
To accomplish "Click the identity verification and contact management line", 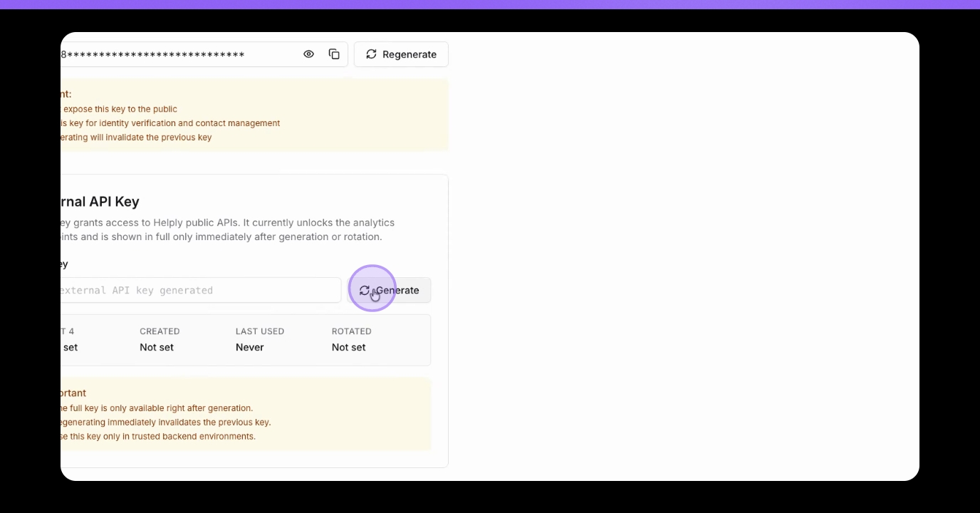I will (x=170, y=123).
